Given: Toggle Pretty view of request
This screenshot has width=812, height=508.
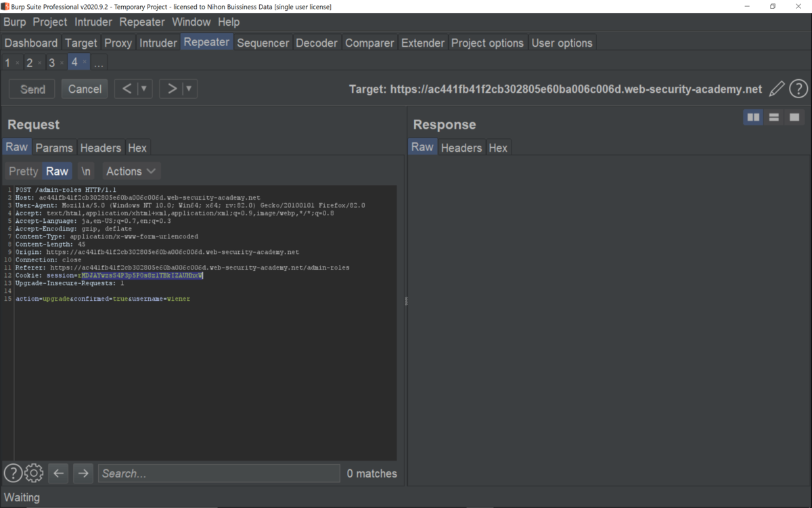Looking at the screenshot, I should [24, 171].
